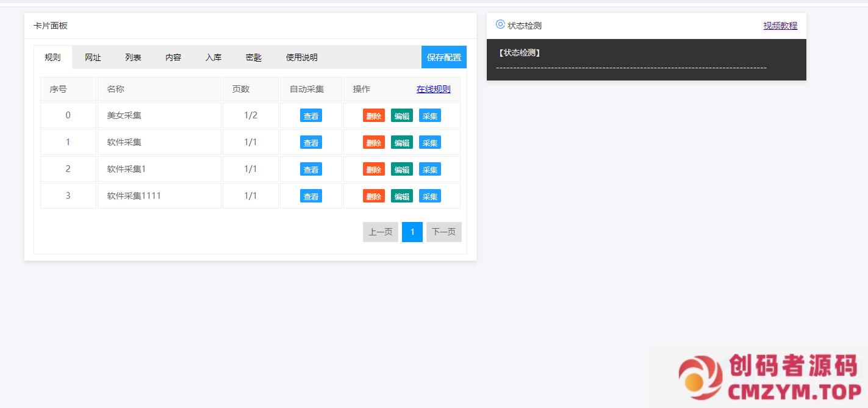The height and width of the screenshot is (408, 868).
Task: Click the status detection circle icon
Action: pos(500,24)
